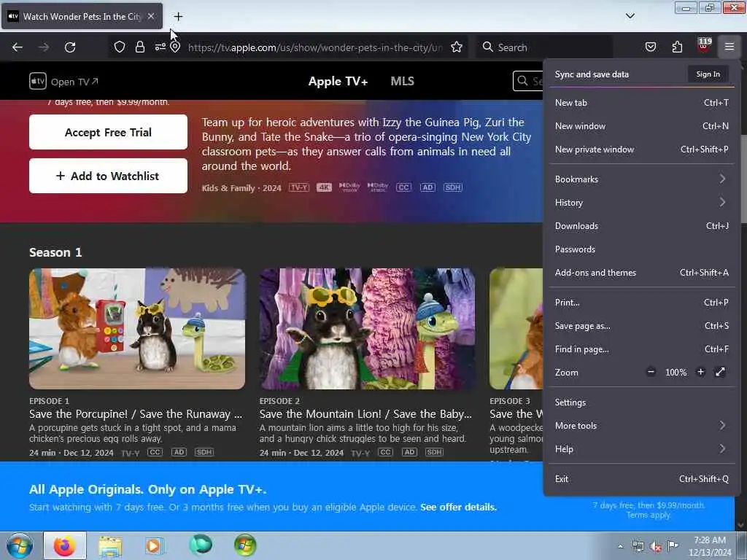747x560 pixels.
Task: Open the Pocket save icon
Action: pyautogui.click(x=650, y=47)
